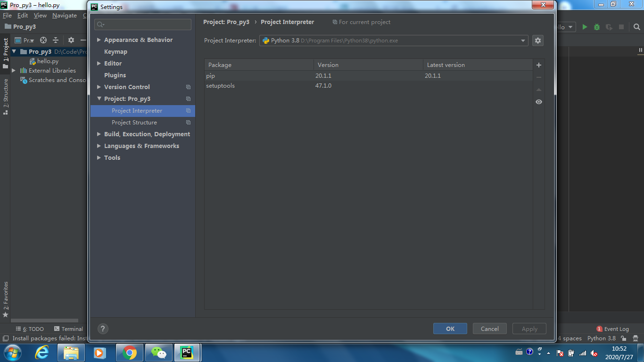This screenshot has width=644, height=362.
Task: Click the interpreter settings gear icon
Action: coord(538,41)
